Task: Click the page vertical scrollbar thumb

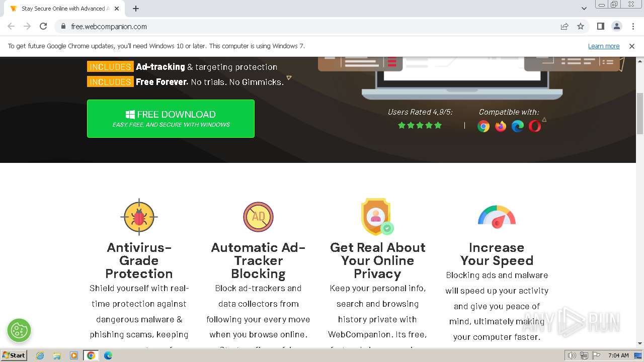Action: coord(640,113)
